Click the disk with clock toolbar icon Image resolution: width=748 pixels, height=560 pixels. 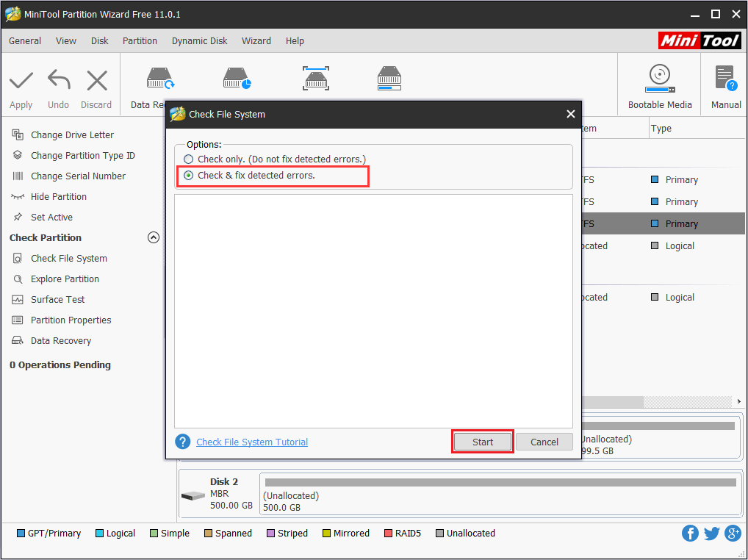point(237,78)
